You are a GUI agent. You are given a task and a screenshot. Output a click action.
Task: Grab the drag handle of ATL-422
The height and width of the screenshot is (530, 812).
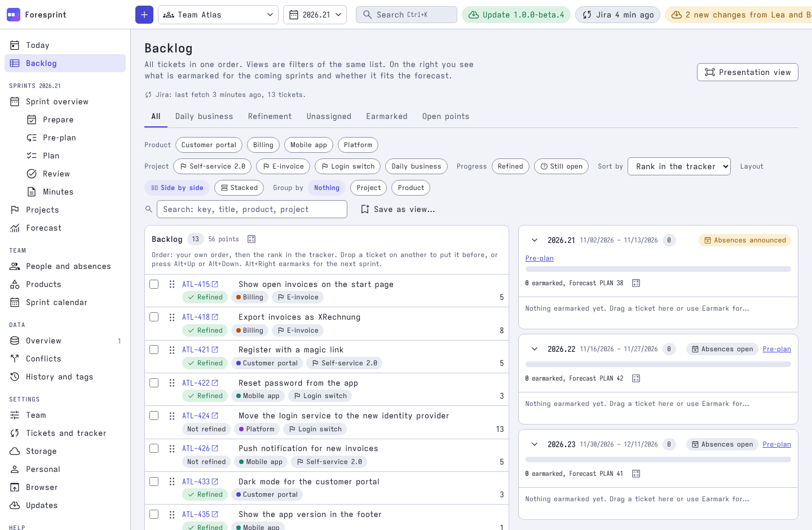[172, 383]
